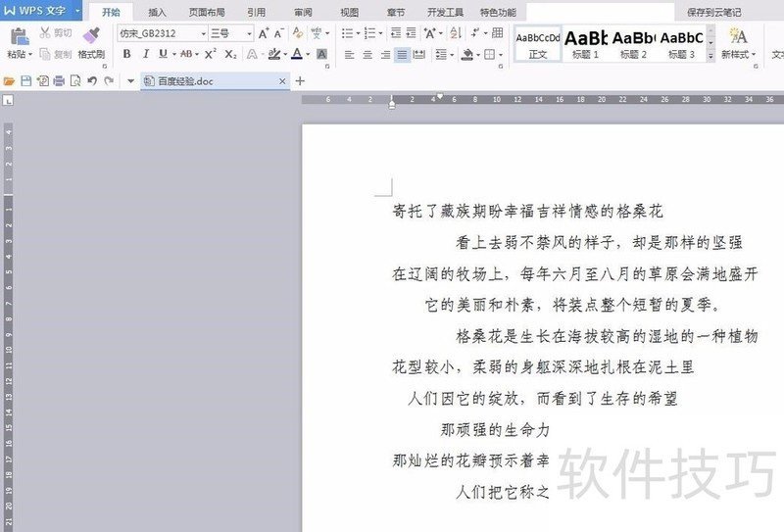Expand the WPS 文字 application menu
The height and width of the screenshot is (532, 784).
(41, 11)
